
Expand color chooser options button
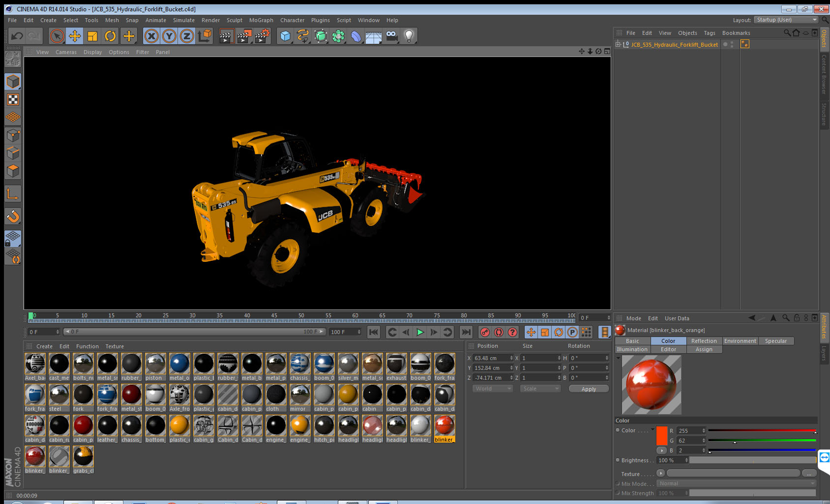661,450
